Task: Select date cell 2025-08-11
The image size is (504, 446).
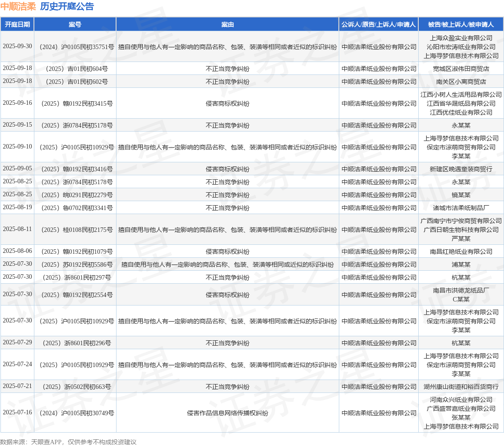Action: [17, 229]
